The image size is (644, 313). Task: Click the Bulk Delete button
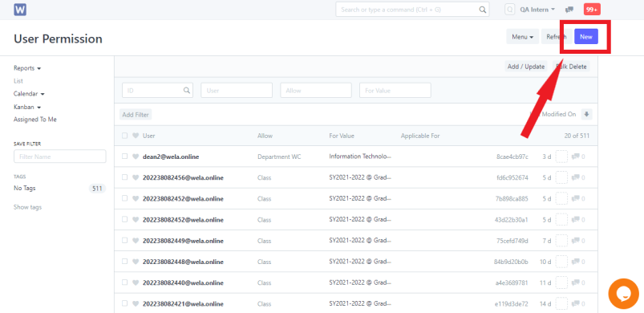click(x=571, y=67)
